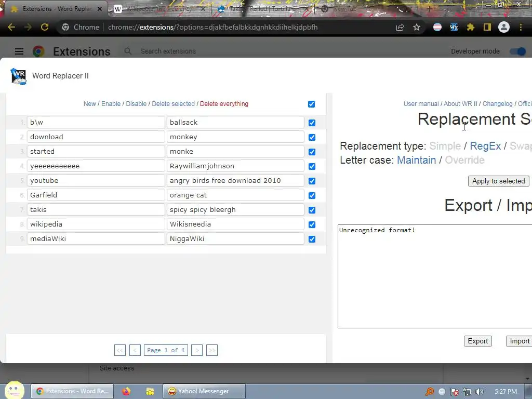Toggle the select-all checkbox in header
The height and width of the screenshot is (399, 532).
click(x=312, y=104)
